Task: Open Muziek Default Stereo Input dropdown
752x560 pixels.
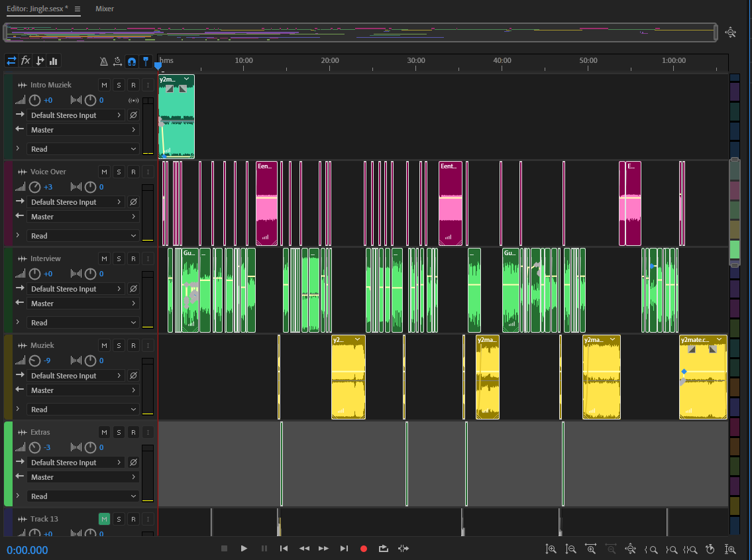Action: [76, 376]
